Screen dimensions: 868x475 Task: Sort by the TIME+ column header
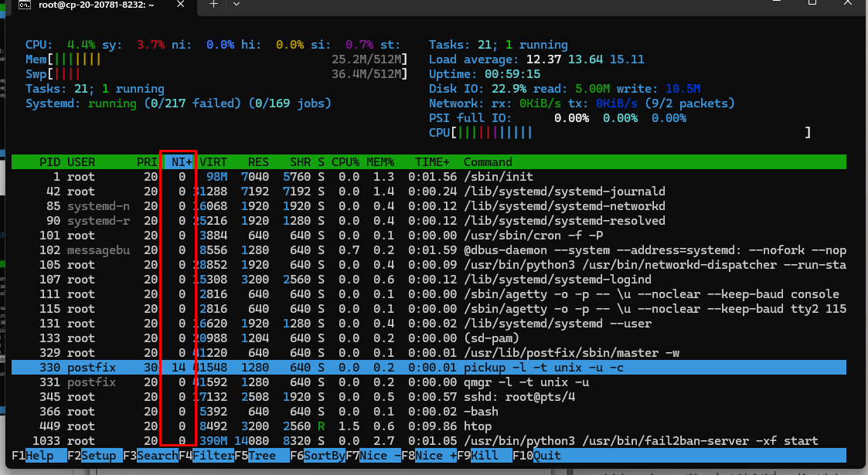tap(432, 162)
